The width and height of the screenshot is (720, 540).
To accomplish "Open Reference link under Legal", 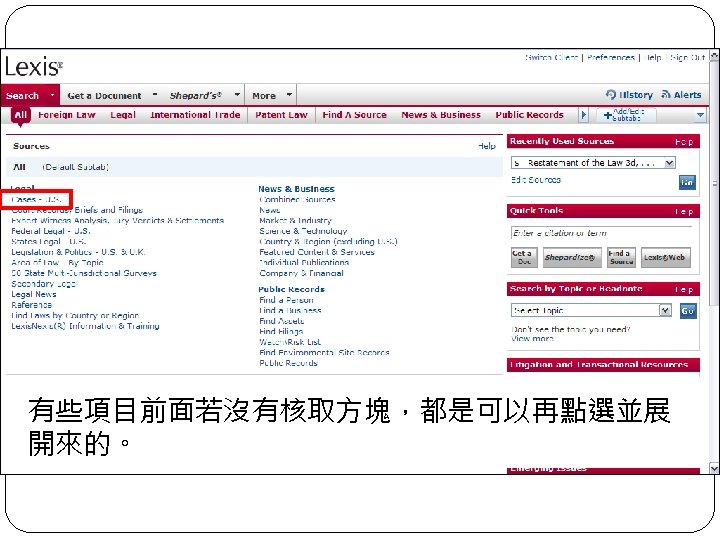I will click(x=31, y=305).
